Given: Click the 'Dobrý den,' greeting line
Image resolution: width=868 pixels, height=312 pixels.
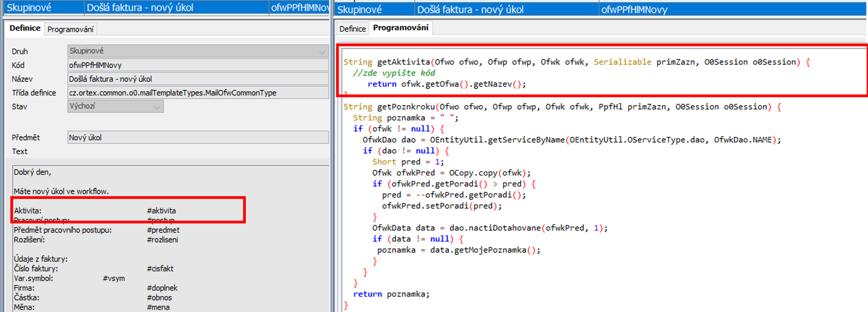Looking at the screenshot, I should coord(32,172).
